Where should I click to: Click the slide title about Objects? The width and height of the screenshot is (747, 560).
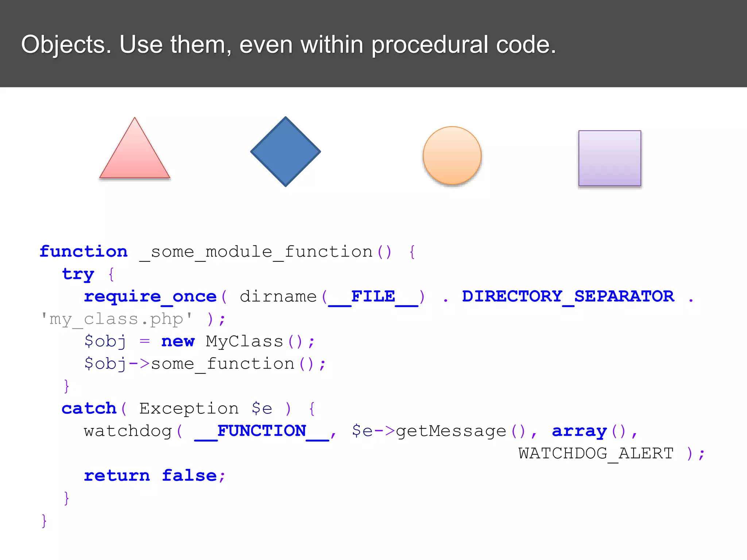tap(289, 44)
